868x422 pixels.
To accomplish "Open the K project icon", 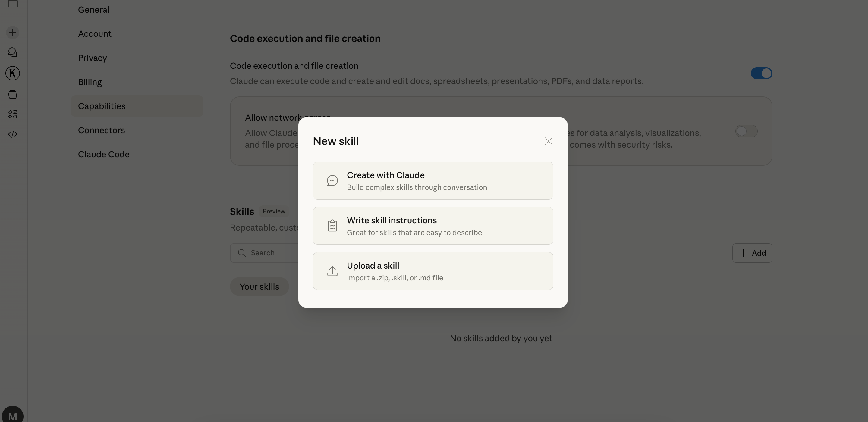I will coord(13,73).
